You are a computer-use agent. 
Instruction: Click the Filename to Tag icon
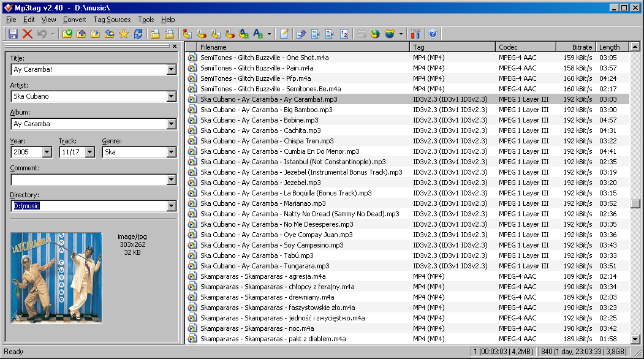tap(201, 34)
